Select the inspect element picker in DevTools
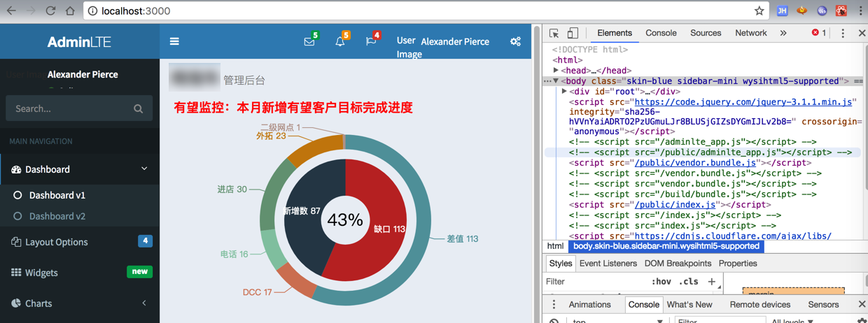This screenshot has height=323, width=868. click(x=554, y=33)
